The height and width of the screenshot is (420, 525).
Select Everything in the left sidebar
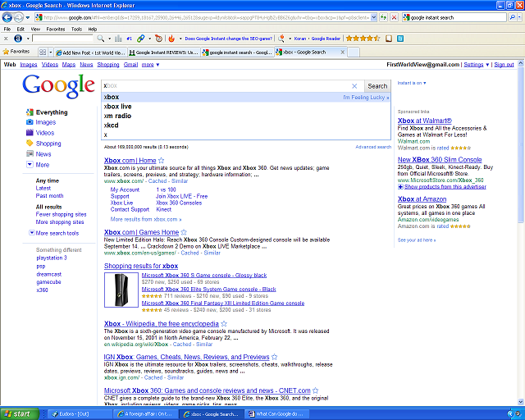click(52, 112)
